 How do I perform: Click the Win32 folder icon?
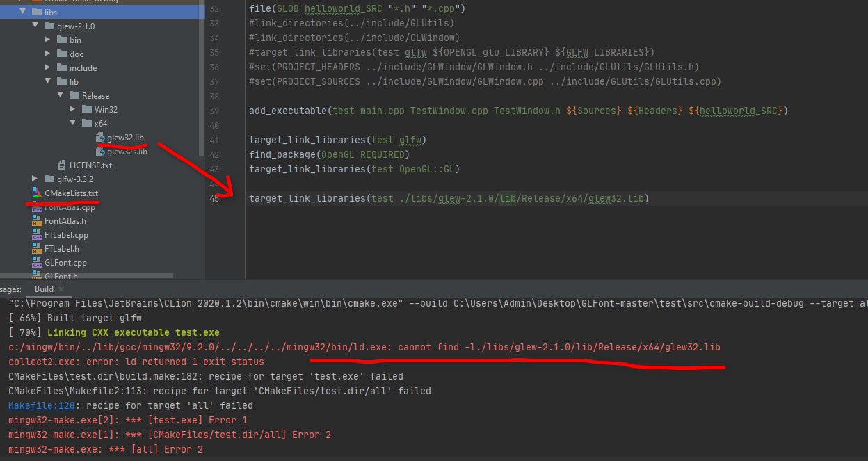(86, 109)
